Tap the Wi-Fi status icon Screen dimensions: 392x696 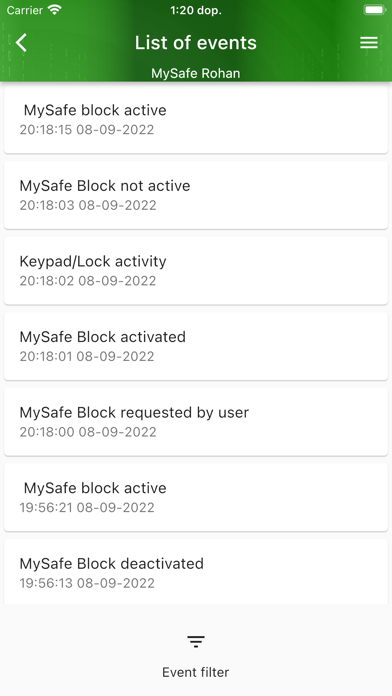point(55,10)
